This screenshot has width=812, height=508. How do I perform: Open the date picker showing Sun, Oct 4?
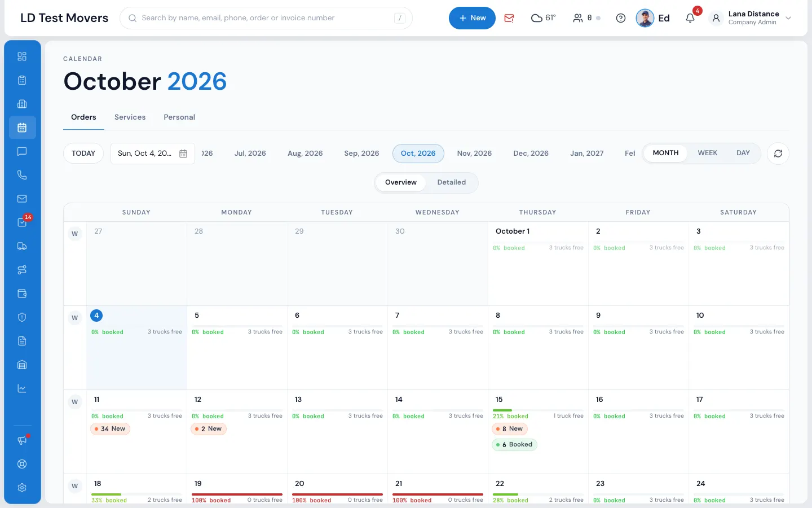click(153, 154)
